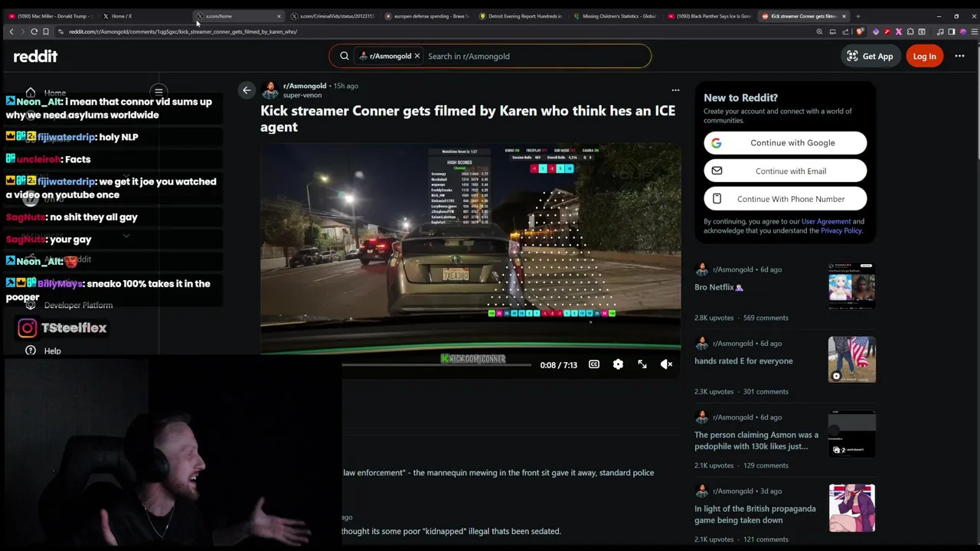Image resolution: width=980 pixels, height=551 pixels.
Task: Collapse the RESOURCES sidebar section
Action: (x=126, y=236)
